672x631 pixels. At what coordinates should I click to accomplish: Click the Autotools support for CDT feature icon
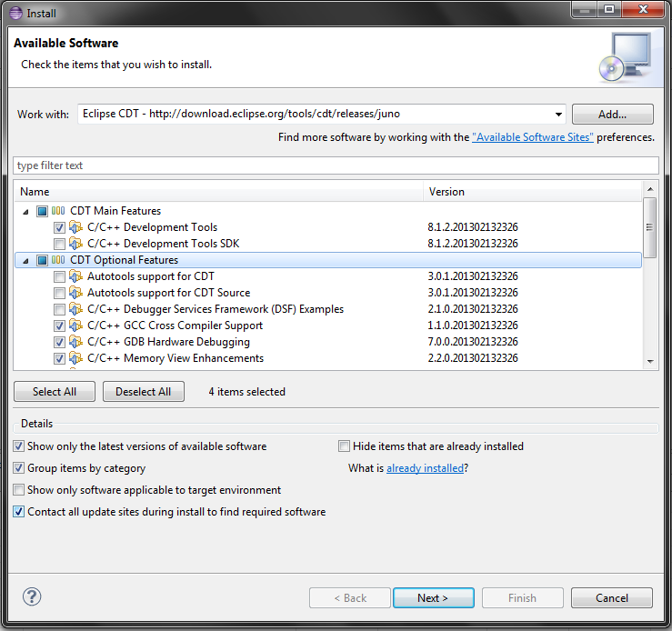click(75, 276)
